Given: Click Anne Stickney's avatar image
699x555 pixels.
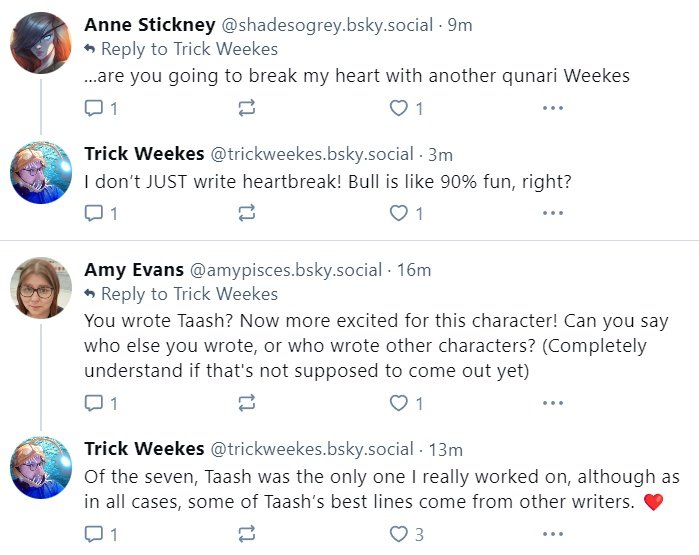Looking at the screenshot, I should 41,43.
